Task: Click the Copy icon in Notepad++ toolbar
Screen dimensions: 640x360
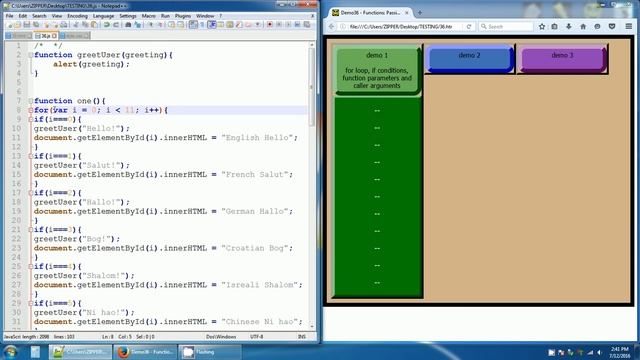Action: click(x=85, y=25)
